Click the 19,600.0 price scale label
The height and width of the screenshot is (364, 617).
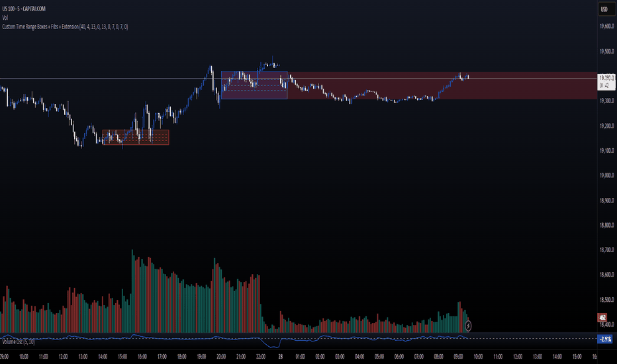[606, 26]
